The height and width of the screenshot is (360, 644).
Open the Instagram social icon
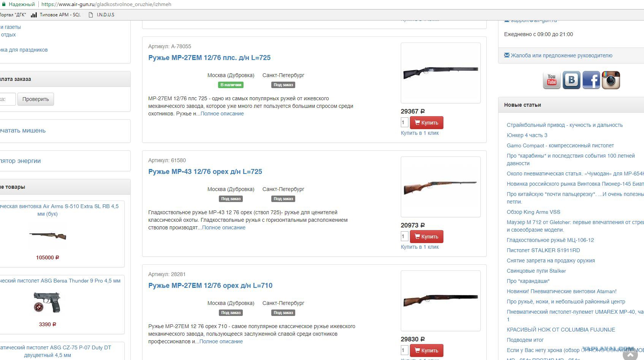click(611, 80)
